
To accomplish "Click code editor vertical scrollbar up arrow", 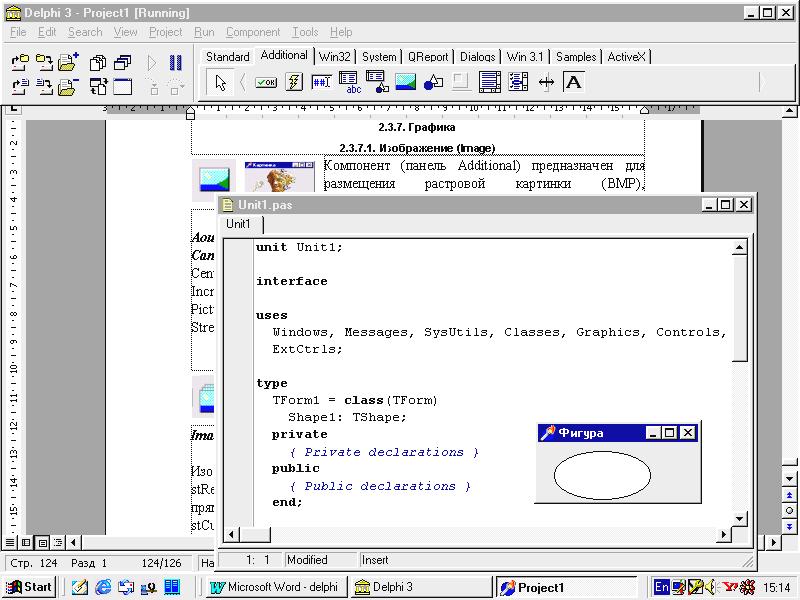I will 739,248.
